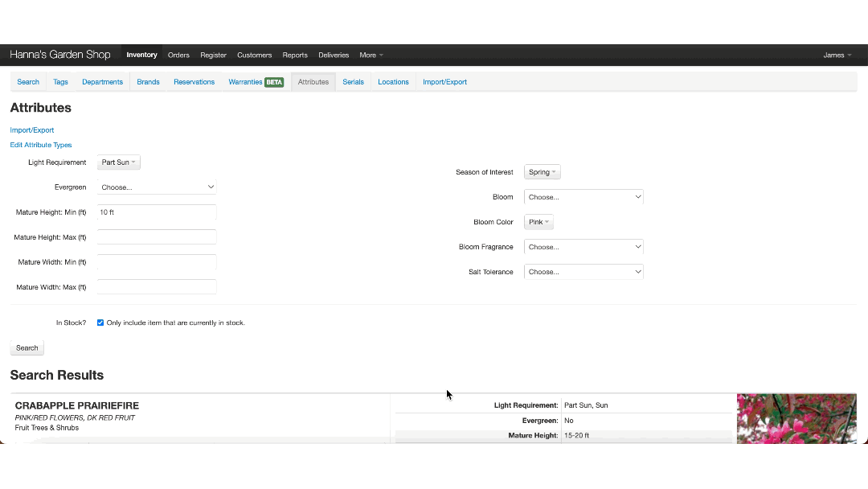Expand the Evergreen dropdown
The width and height of the screenshot is (868, 489).
coord(157,187)
